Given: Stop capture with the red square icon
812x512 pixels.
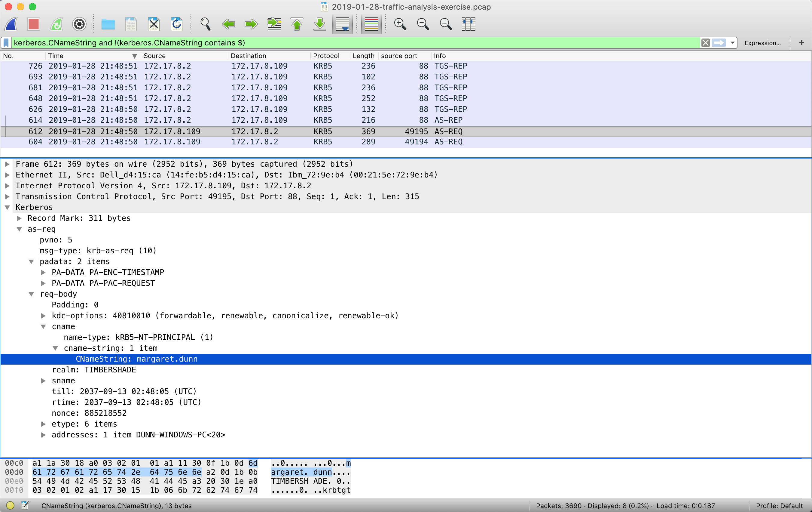Looking at the screenshot, I should click(34, 24).
